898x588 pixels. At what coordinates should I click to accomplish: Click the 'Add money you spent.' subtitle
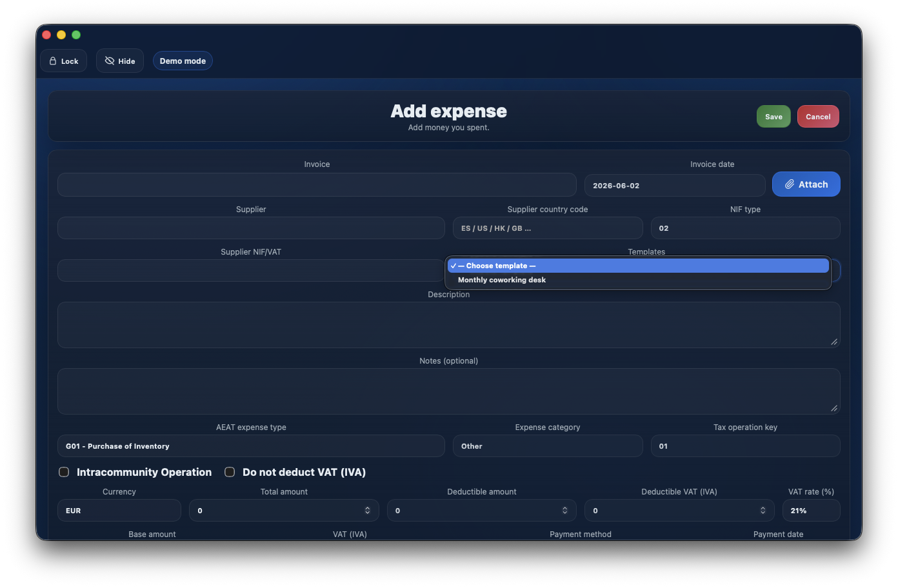pyautogui.click(x=449, y=128)
